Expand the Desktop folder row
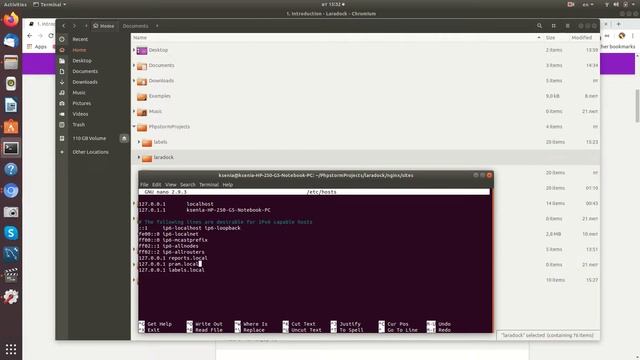The height and width of the screenshot is (360, 640). coord(134,50)
